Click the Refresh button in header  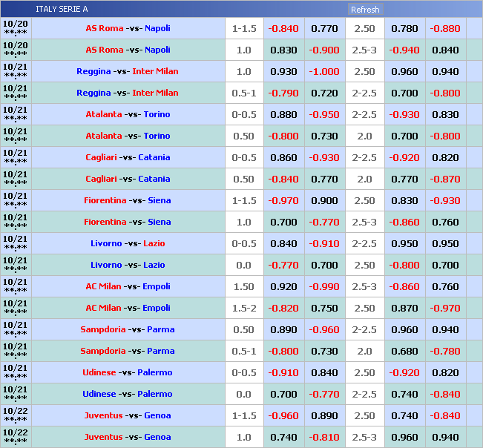point(364,10)
